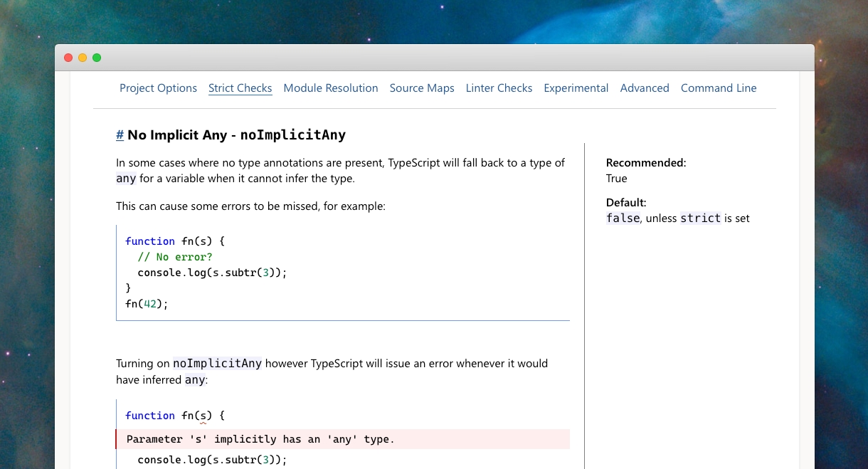Open the Source Maps link
The width and height of the screenshot is (868, 469).
422,88
